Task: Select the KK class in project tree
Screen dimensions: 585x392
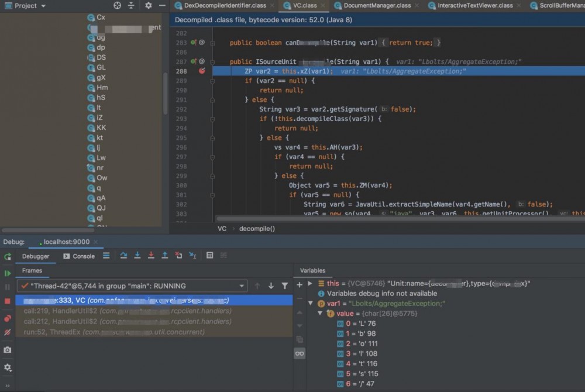Action: coord(101,128)
